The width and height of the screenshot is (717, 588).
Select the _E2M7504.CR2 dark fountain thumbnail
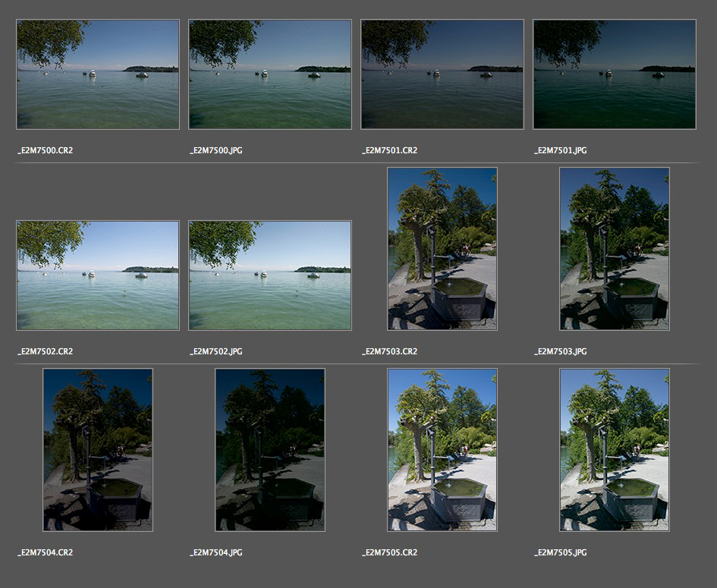click(x=98, y=450)
